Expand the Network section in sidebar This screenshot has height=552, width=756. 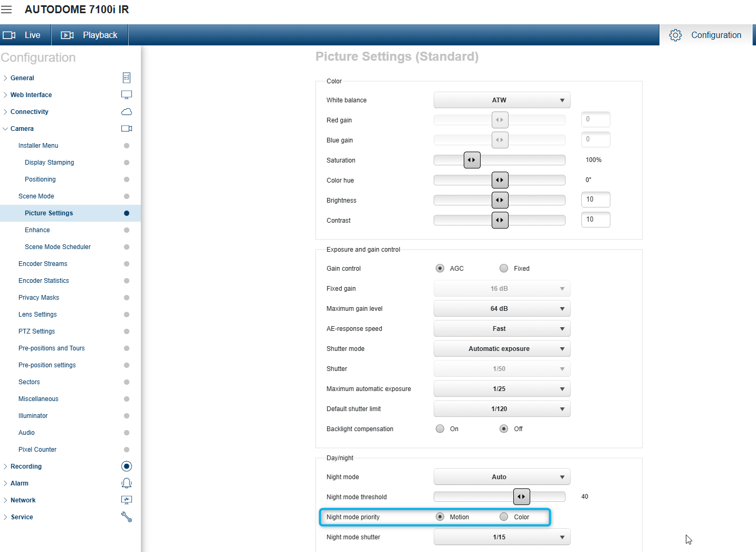coord(23,500)
